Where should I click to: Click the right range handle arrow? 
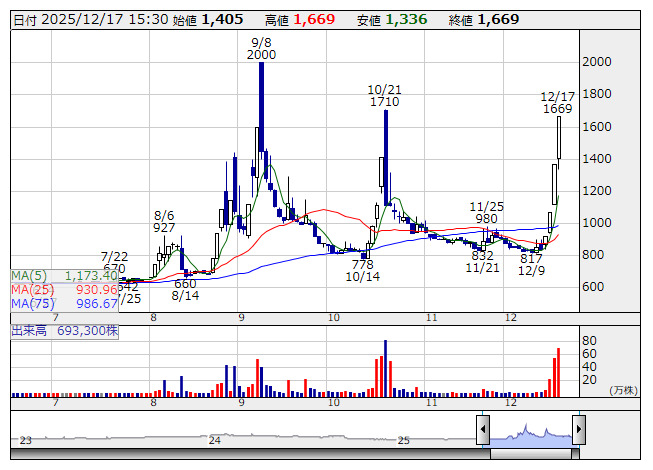point(578,432)
